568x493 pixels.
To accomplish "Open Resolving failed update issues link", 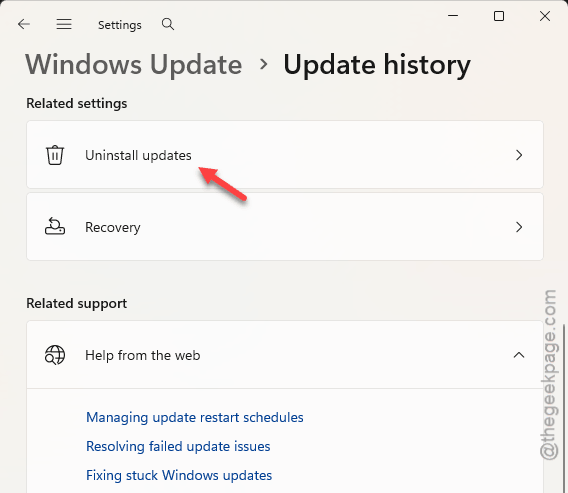I will click(x=178, y=447).
